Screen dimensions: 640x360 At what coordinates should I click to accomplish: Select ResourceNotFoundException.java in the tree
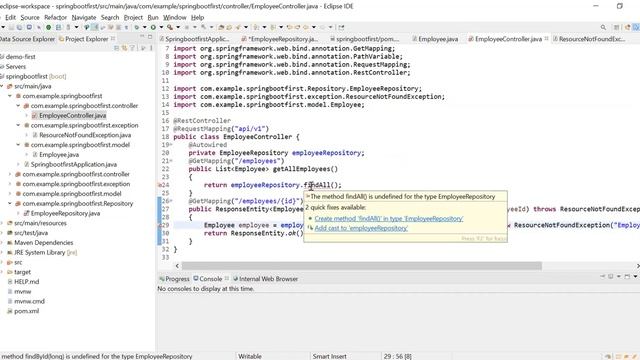click(85, 135)
